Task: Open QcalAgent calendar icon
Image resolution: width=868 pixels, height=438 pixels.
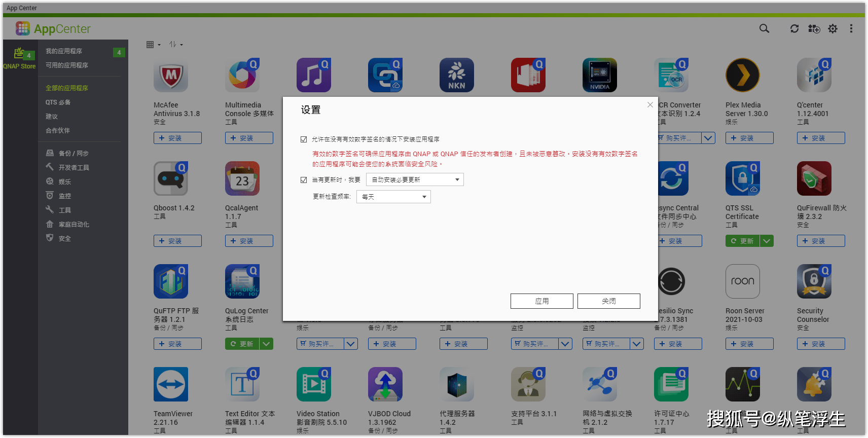Action: (242, 178)
